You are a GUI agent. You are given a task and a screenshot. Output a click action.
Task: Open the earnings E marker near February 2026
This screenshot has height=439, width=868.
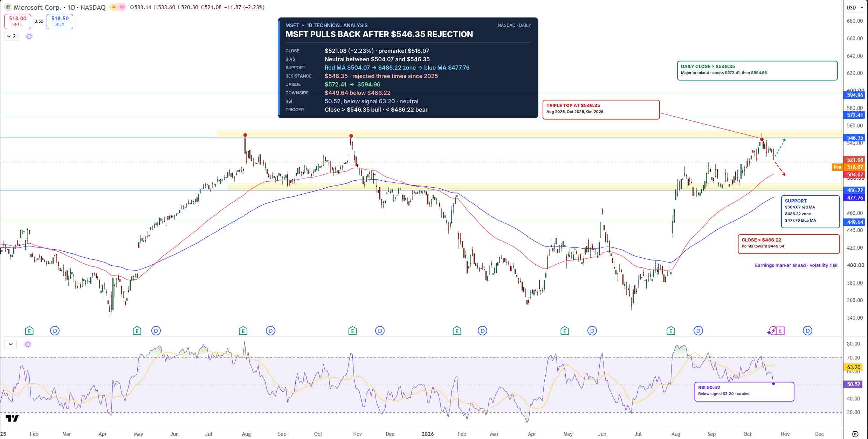point(457,330)
